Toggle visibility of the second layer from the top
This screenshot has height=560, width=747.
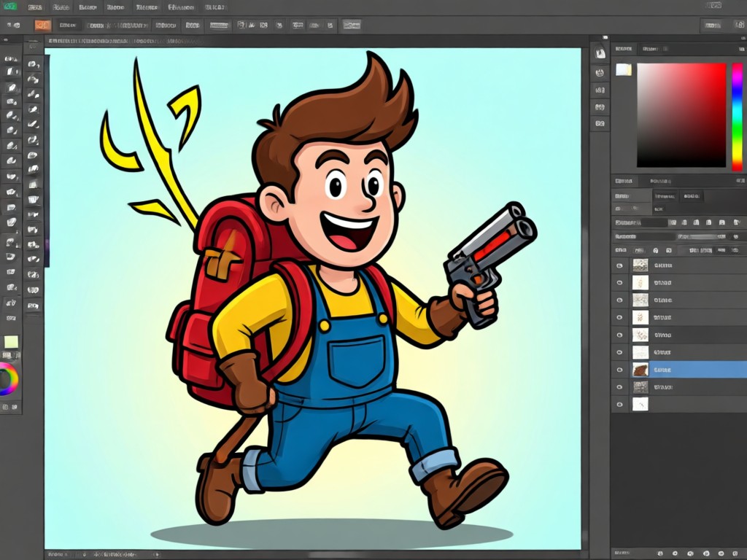619,283
